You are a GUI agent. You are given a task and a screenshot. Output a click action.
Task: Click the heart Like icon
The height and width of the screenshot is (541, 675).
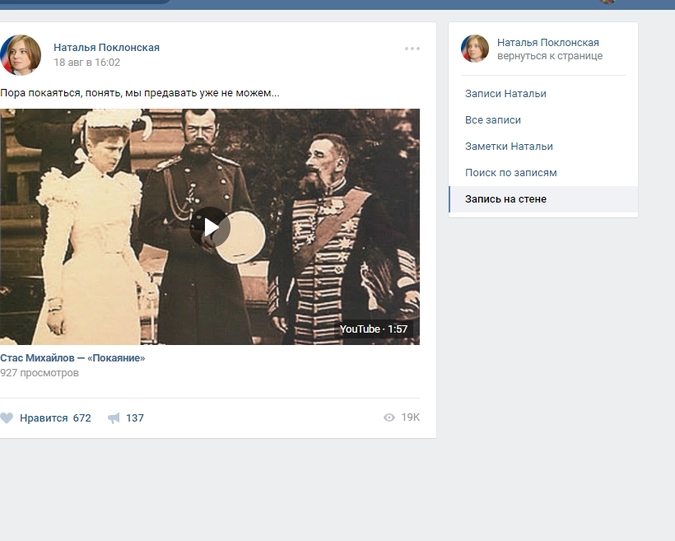pyautogui.click(x=7, y=418)
